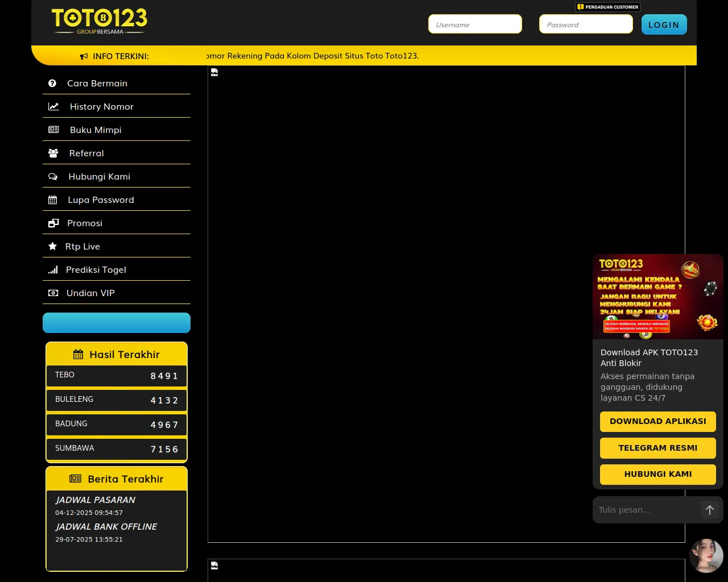The width and height of the screenshot is (728, 582).
Task: Open the Buku Mimpi menu item
Action: 117,130
